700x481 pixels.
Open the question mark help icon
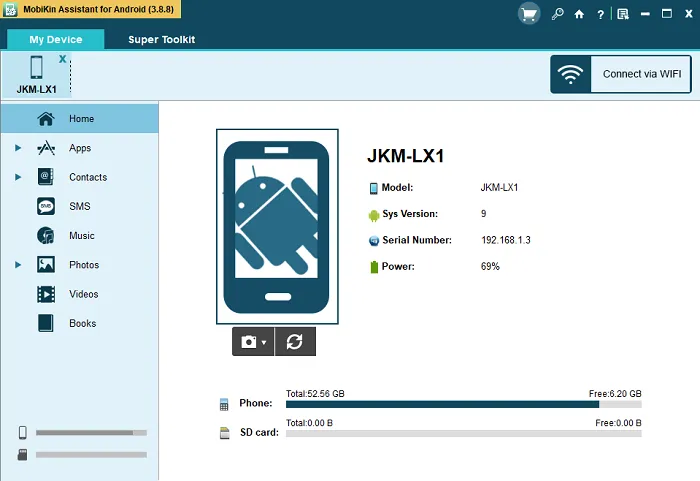point(600,15)
